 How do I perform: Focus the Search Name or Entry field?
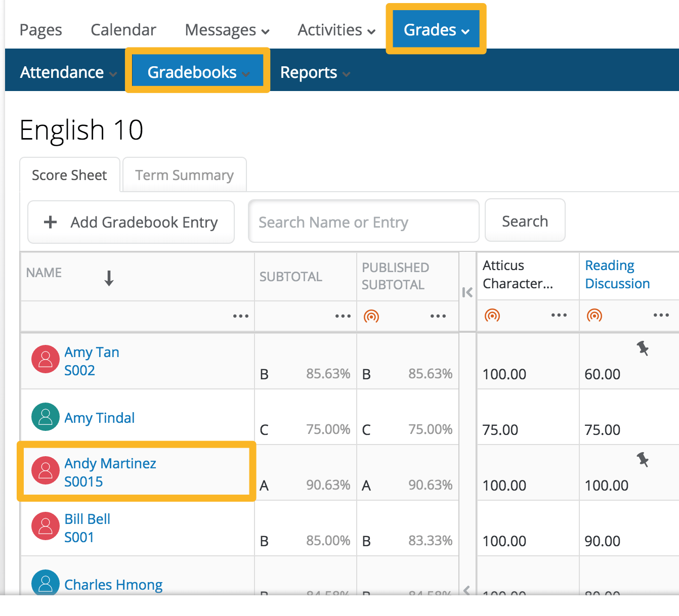363,222
